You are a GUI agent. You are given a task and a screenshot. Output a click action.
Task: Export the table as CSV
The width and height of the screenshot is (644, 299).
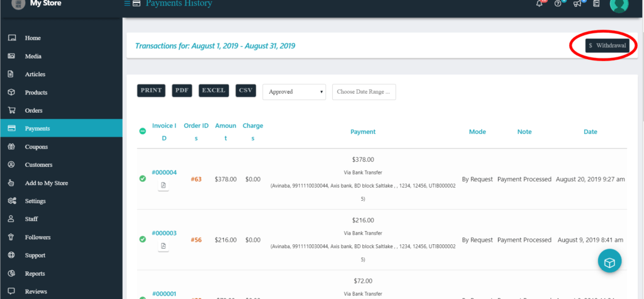point(246,91)
